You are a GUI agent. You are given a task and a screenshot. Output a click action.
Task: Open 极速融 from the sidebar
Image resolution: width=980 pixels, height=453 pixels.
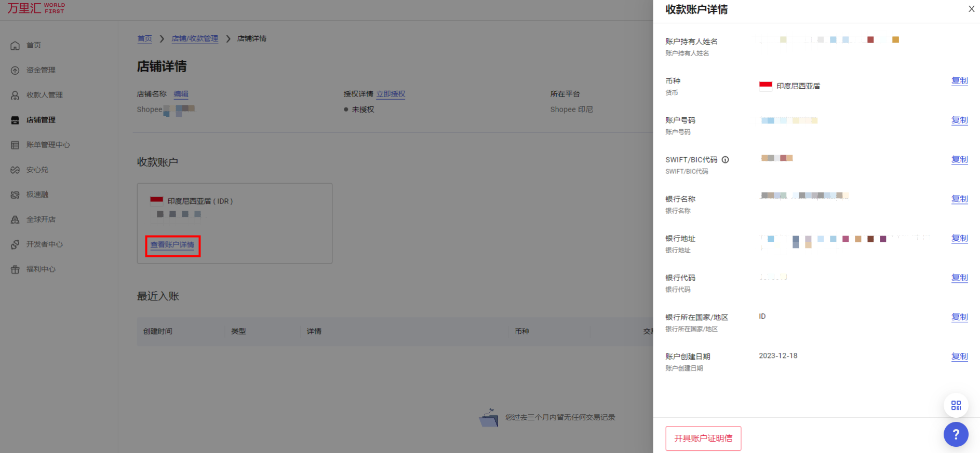point(37,195)
